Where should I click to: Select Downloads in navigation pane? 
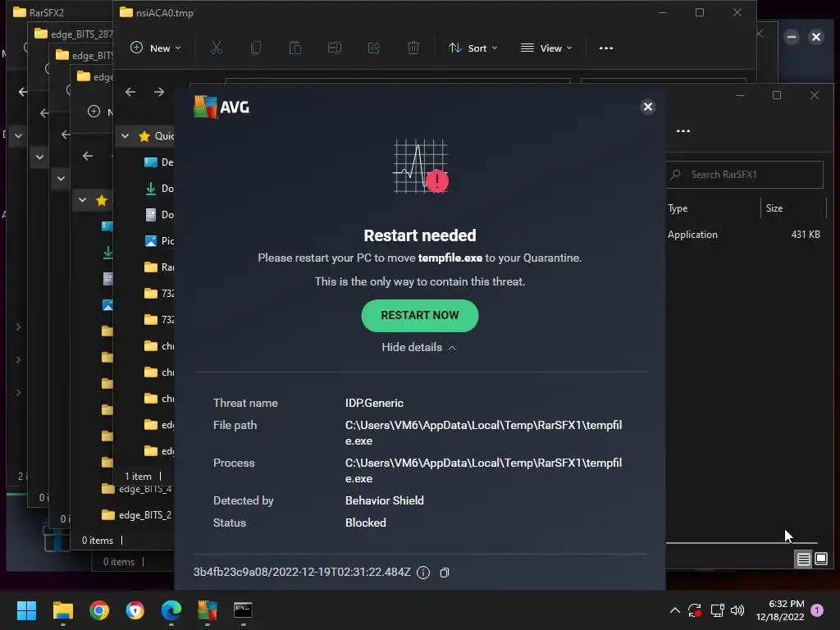pos(159,189)
